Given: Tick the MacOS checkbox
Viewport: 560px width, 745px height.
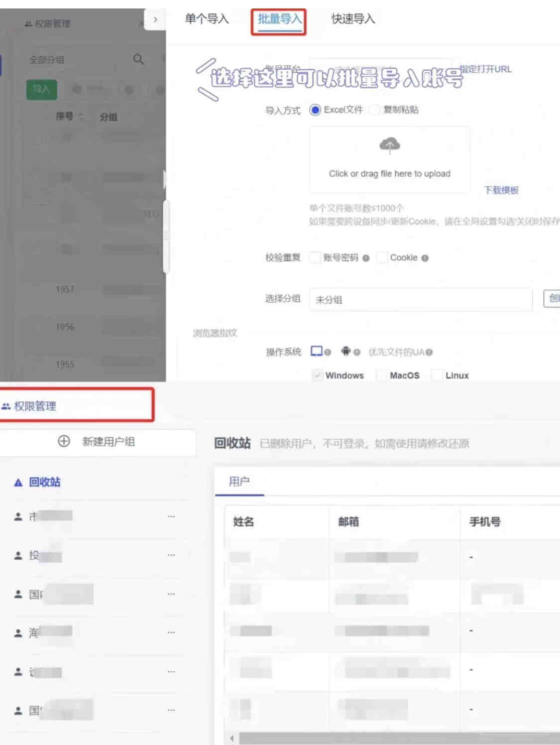Looking at the screenshot, I should coord(382,375).
